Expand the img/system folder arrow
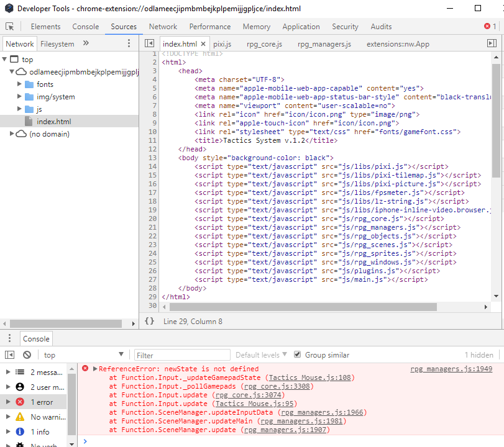504x447 pixels. (x=19, y=96)
